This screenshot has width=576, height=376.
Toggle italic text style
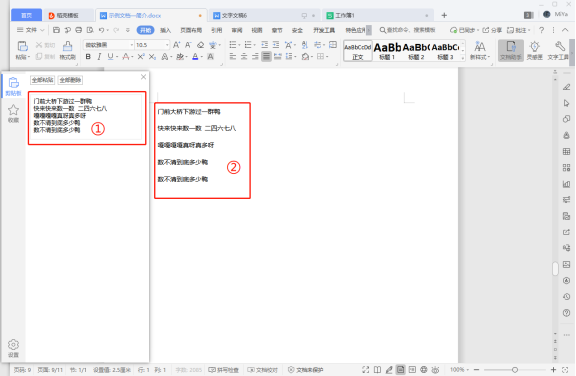click(99, 57)
